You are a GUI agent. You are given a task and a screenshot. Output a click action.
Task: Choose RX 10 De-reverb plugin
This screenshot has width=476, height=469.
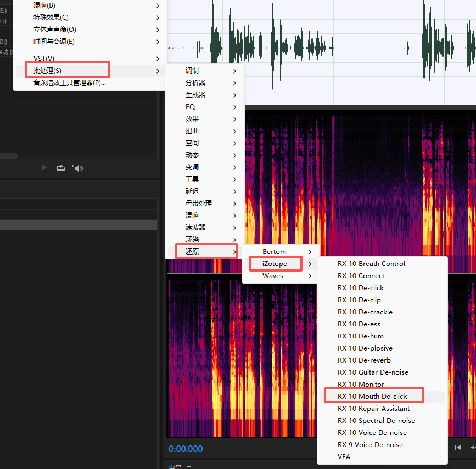(x=382, y=360)
